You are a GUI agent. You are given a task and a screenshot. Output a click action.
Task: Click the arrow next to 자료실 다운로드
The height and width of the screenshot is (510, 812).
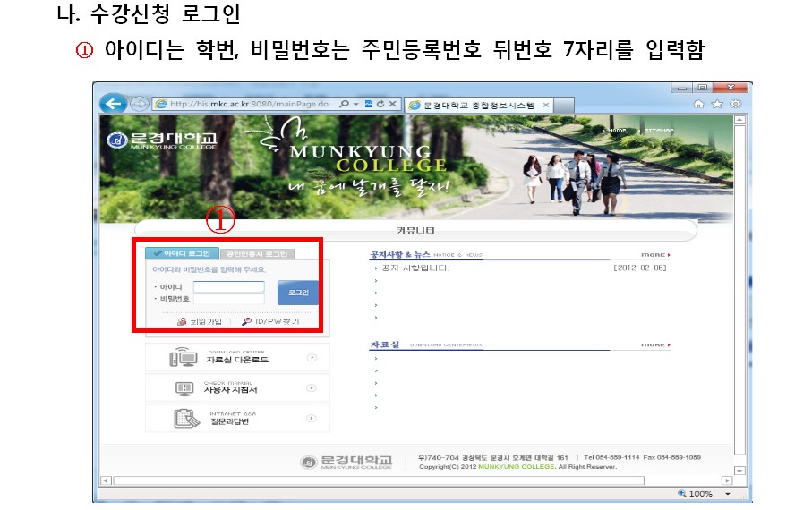pos(312,357)
